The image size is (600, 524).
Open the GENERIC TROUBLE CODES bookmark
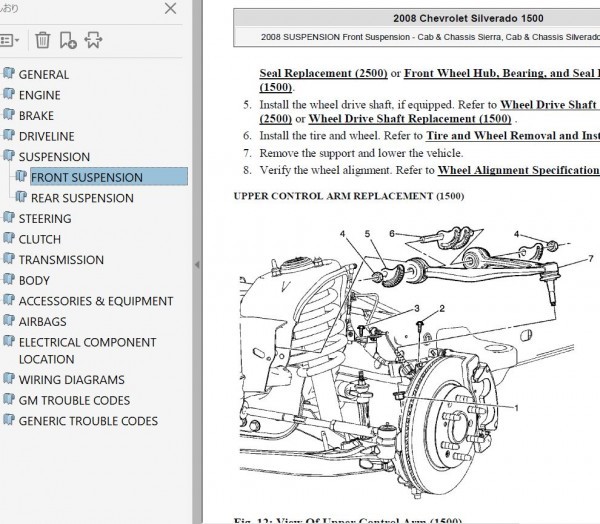[x=88, y=421]
